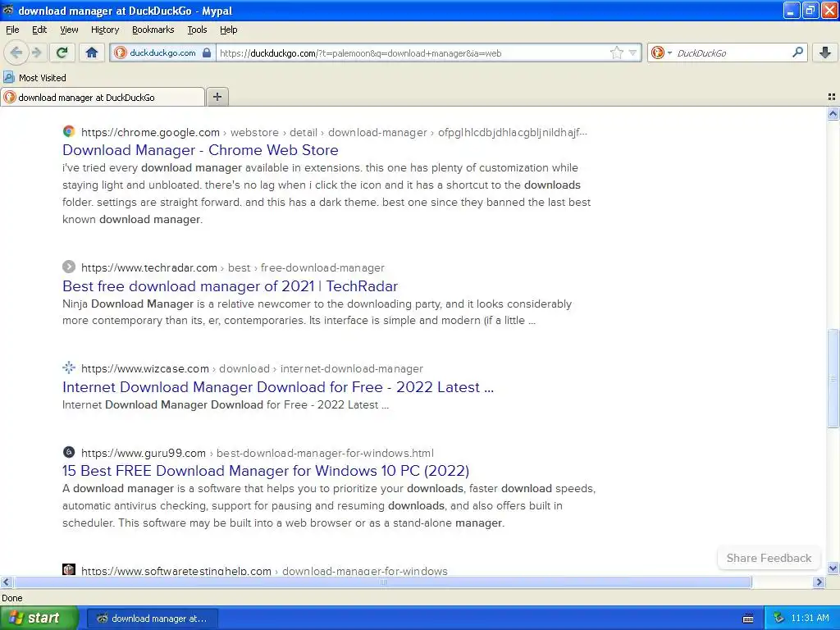Click the vertical scrollbar up arrow
The height and width of the screenshot is (630, 840).
pyautogui.click(x=833, y=113)
